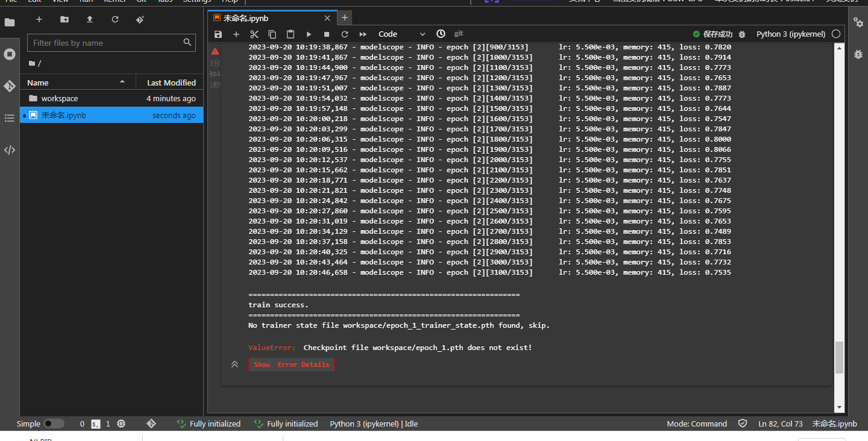Open the cell type Code dropdown
Viewport: 868px width, 441px height.
click(x=401, y=34)
